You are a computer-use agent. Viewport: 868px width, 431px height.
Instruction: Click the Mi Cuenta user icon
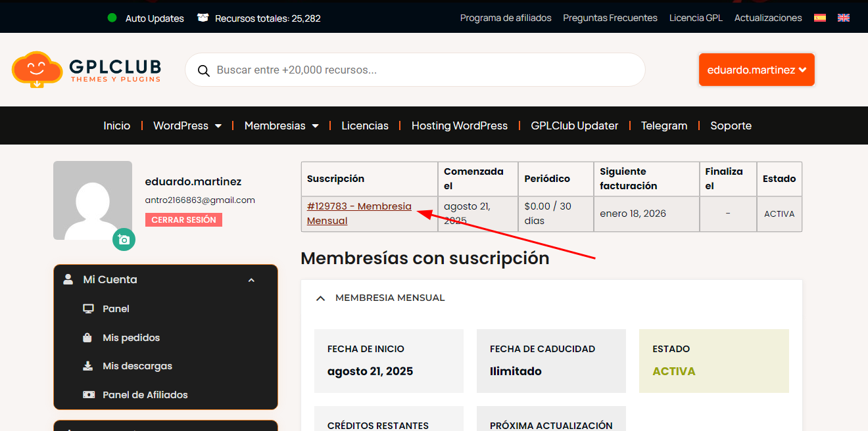point(68,279)
